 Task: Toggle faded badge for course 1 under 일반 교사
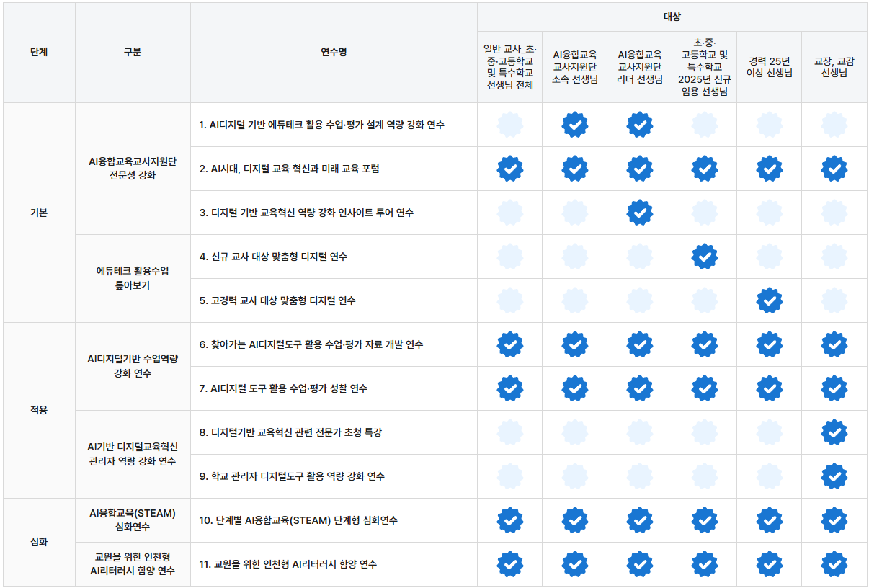(509, 125)
